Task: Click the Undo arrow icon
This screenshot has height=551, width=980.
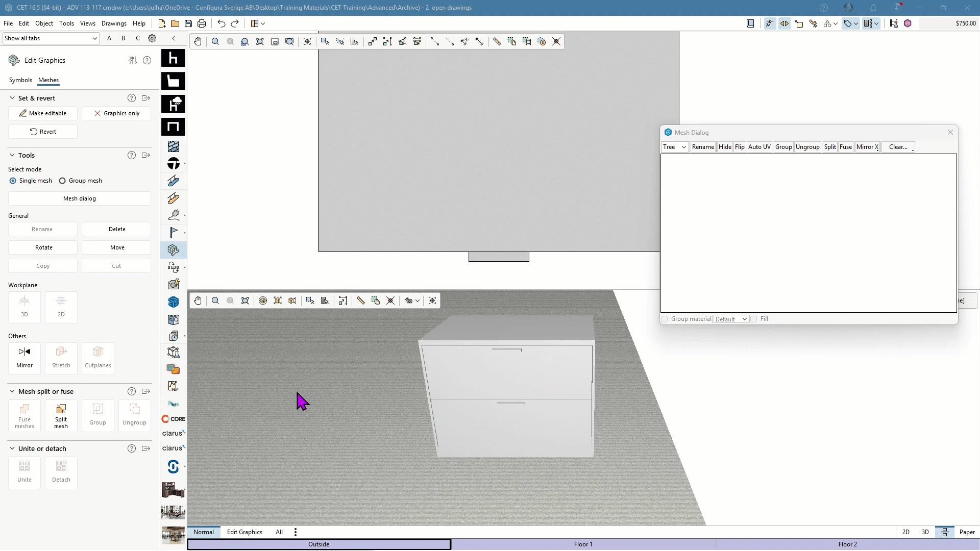Action: click(x=221, y=23)
